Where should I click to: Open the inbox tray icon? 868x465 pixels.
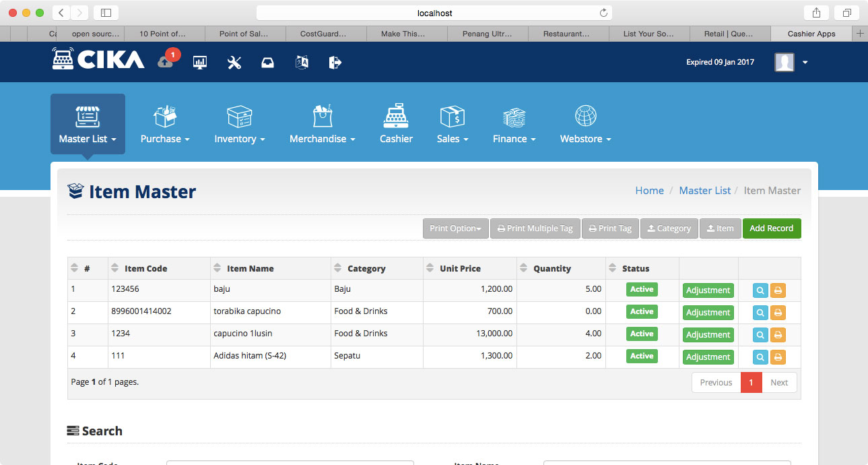point(267,63)
